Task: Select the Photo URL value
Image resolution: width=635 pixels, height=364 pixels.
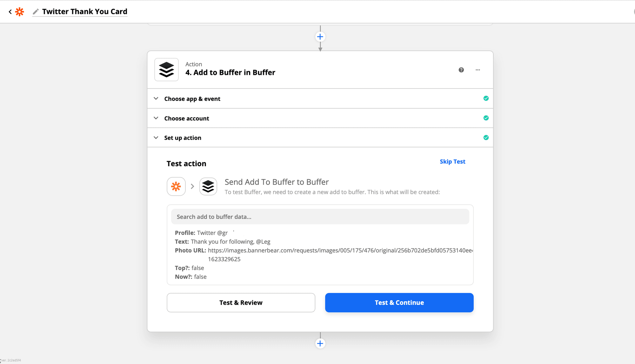Action: point(340,255)
